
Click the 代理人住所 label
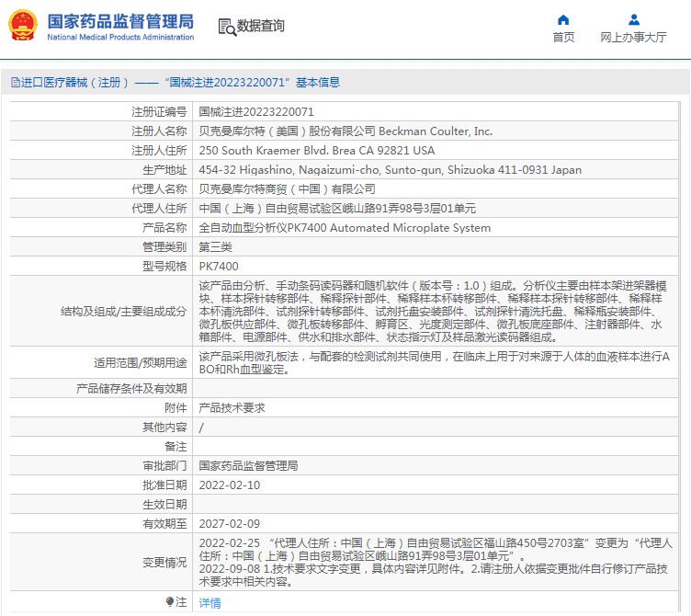159,209
